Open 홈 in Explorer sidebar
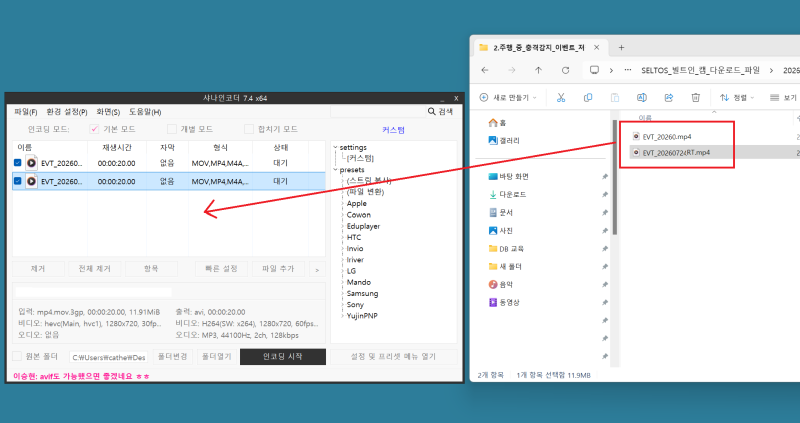The image size is (800, 423). [x=497, y=122]
